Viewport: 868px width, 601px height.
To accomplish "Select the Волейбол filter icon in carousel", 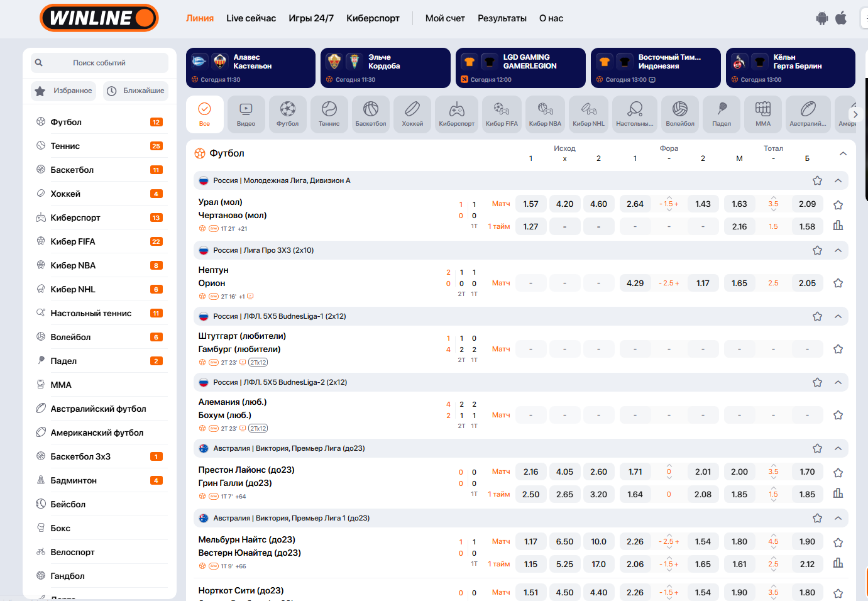I will pyautogui.click(x=680, y=114).
